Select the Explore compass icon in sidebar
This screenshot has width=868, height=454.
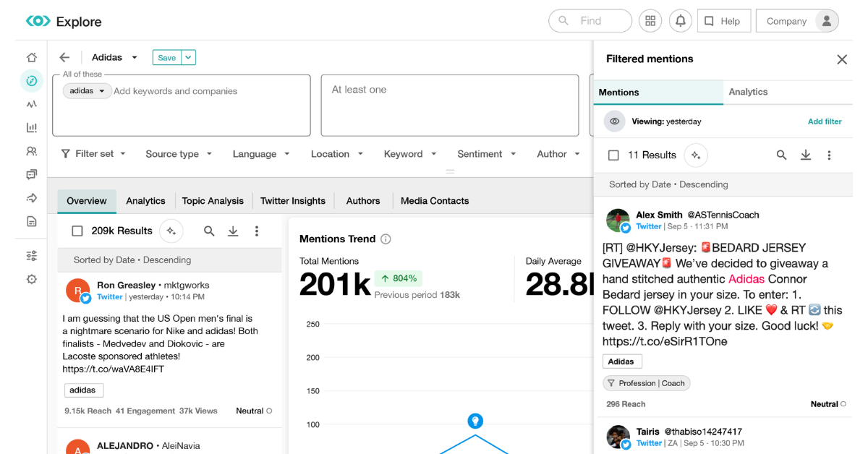[x=31, y=81]
